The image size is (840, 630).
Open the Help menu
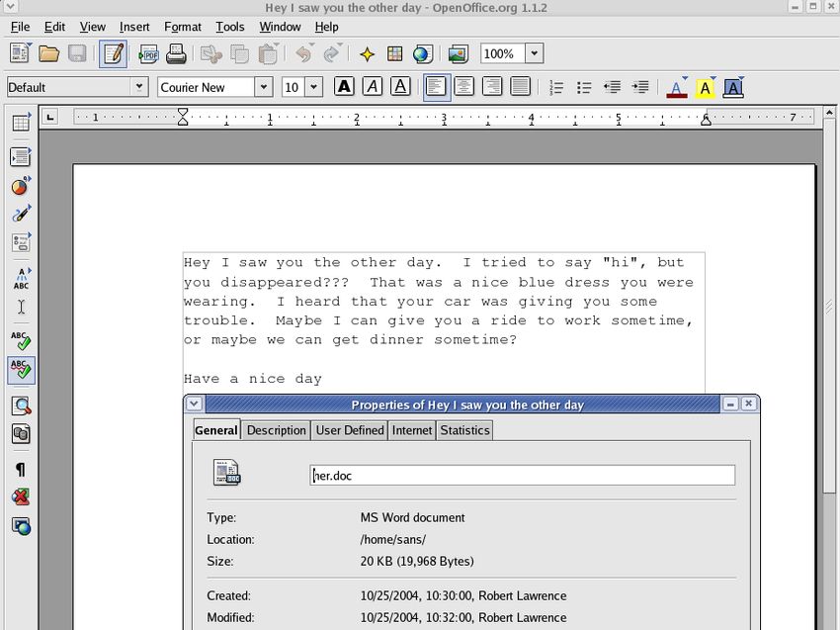pyautogui.click(x=326, y=27)
